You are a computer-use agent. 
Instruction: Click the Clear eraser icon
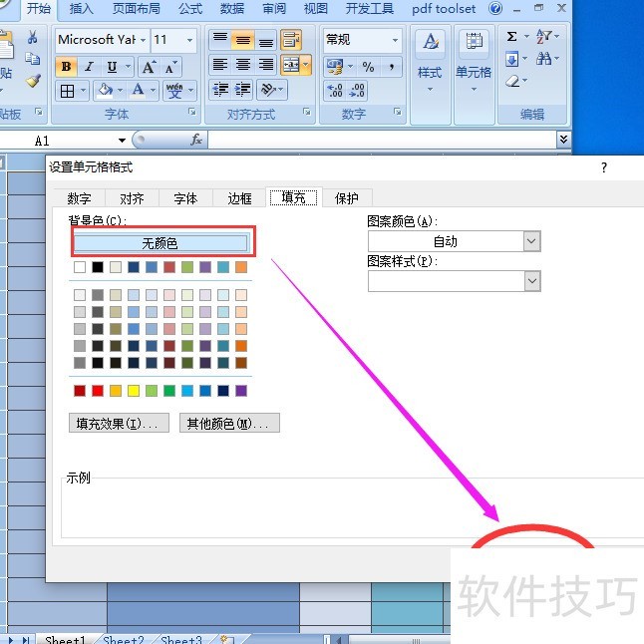[x=512, y=81]
